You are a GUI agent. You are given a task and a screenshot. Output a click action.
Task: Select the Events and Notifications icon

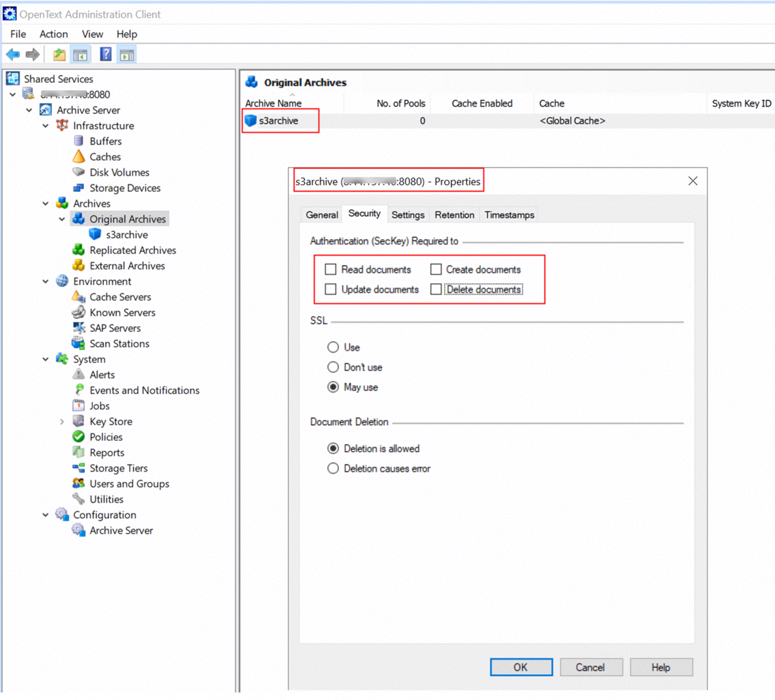79,390
